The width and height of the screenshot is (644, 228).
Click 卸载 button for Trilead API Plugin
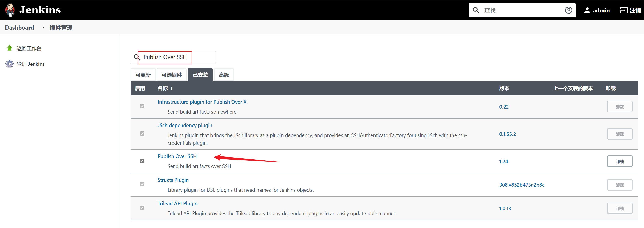click(620, 208)
